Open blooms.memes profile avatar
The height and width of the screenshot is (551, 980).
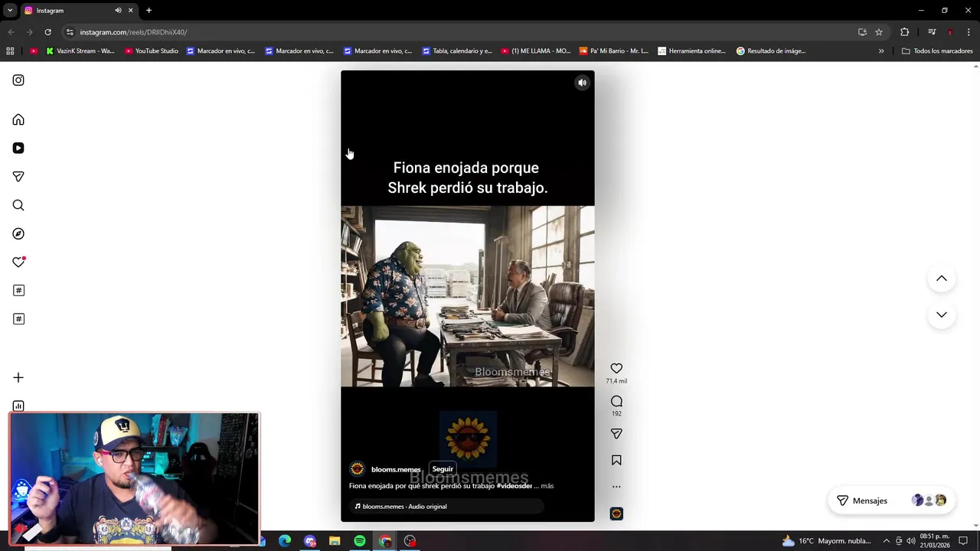pos(357,469)
